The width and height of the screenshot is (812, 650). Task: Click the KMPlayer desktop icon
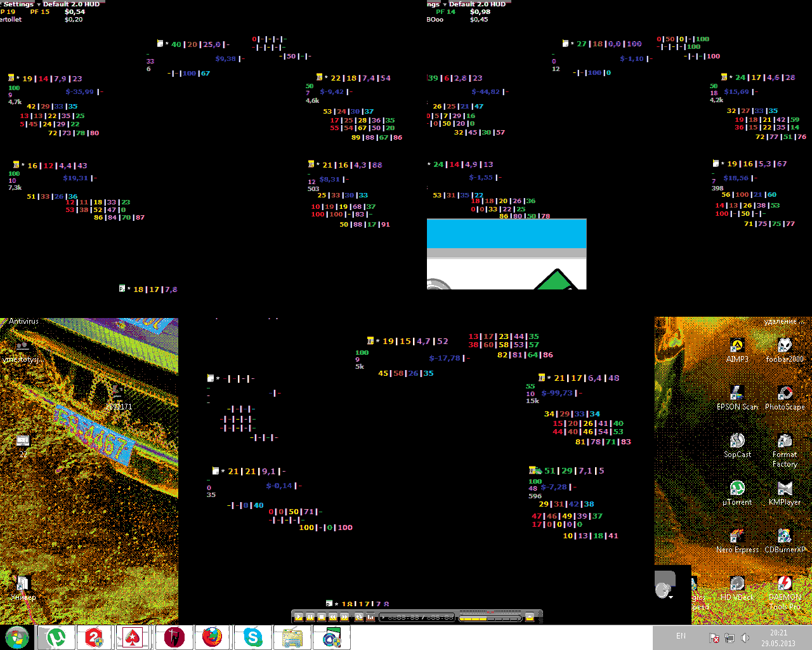(785, 493)
